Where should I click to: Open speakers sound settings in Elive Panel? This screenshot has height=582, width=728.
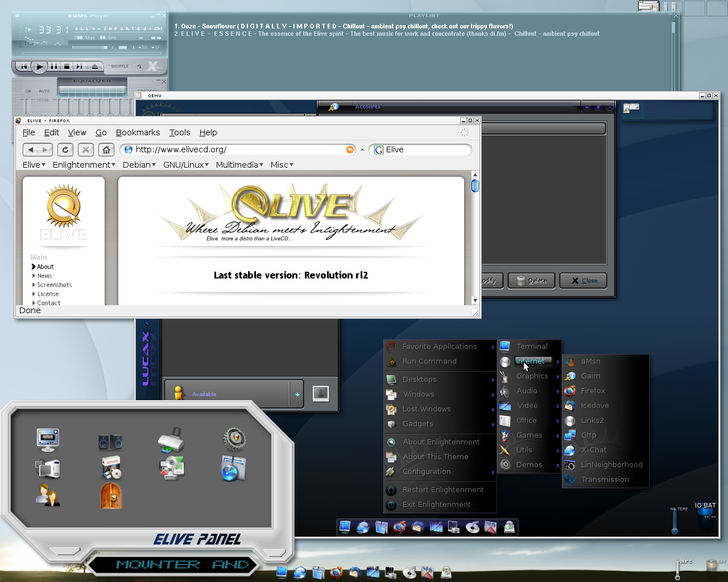coord(110,441)
